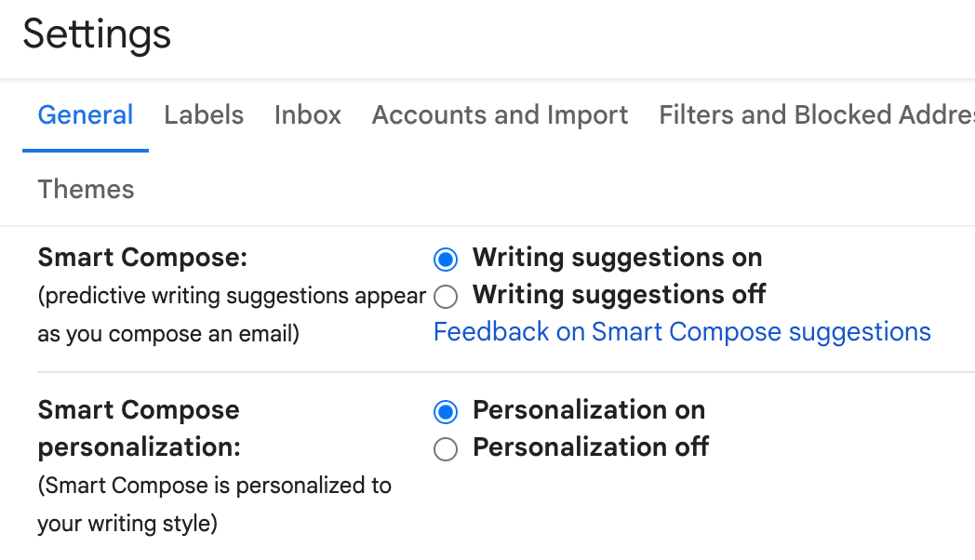
Task: Select the Writing suggestions on radio button
Action: click(446, 259)
